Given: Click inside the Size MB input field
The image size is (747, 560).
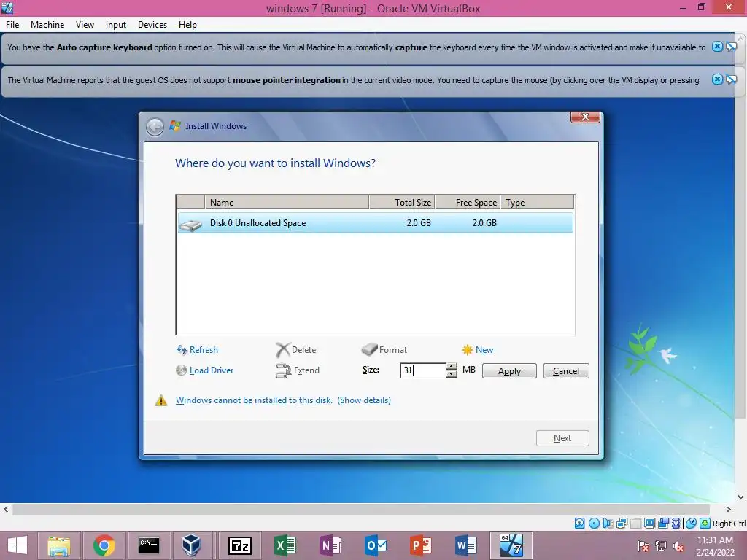Looking at the screenshot, I should click(422, 370).
